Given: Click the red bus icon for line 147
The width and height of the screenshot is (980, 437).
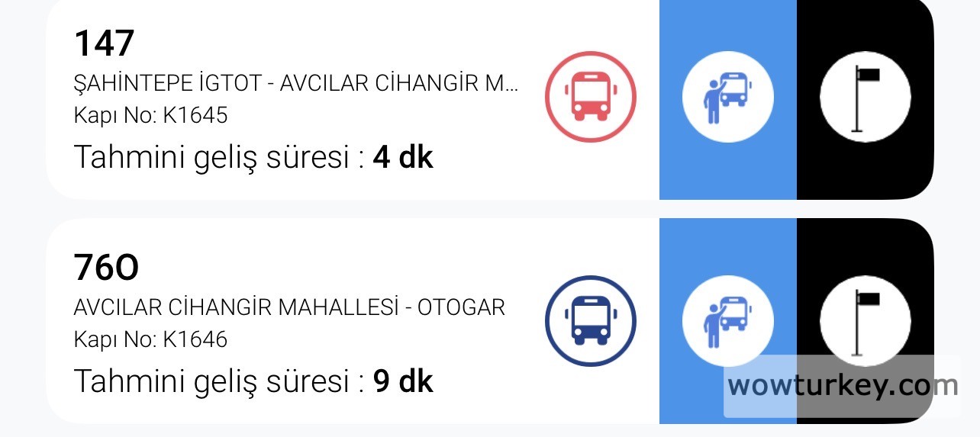Looking at the screenshot, I should point(590,97).
